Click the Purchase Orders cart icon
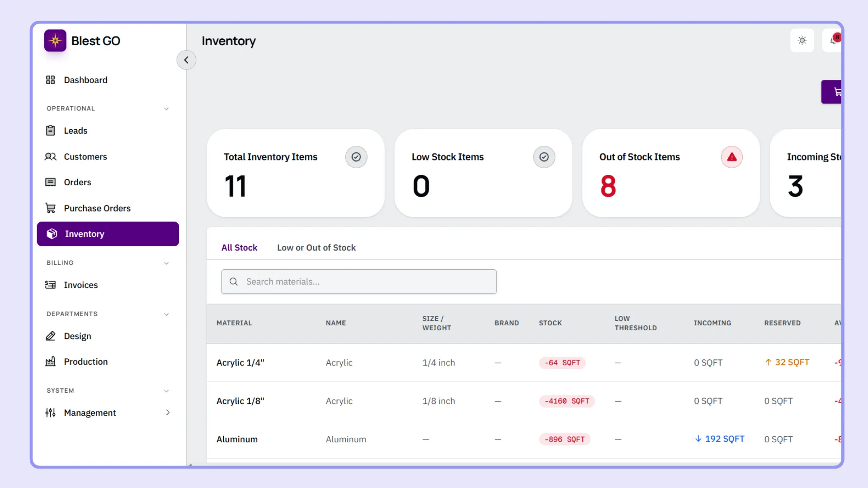Image resolution: width=868 pixels, height=488 pixels. 50,208
